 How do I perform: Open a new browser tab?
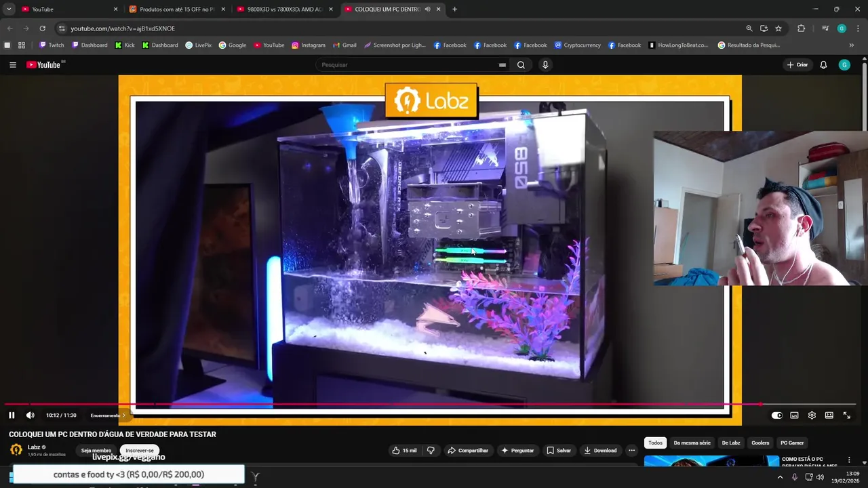point(454,9)
